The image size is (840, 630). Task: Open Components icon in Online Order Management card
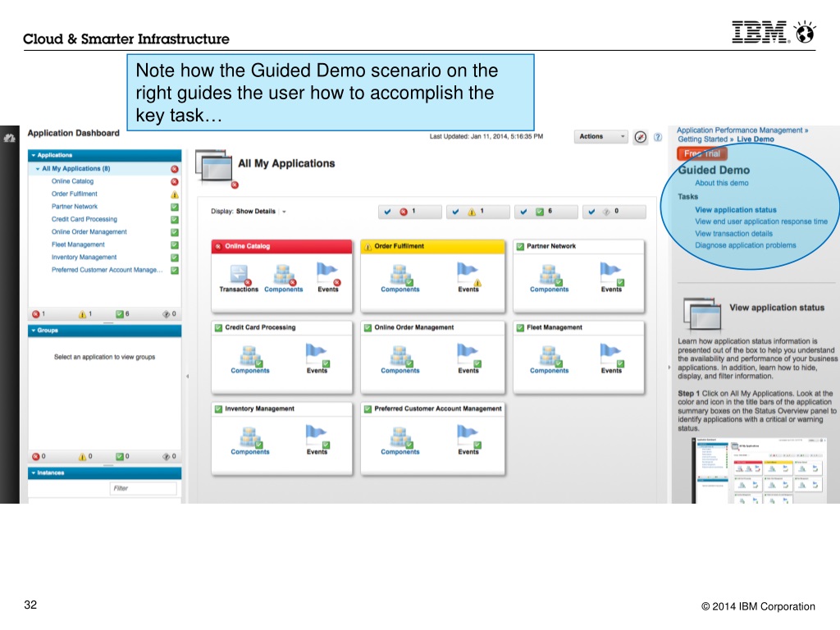tap(400, 355)
